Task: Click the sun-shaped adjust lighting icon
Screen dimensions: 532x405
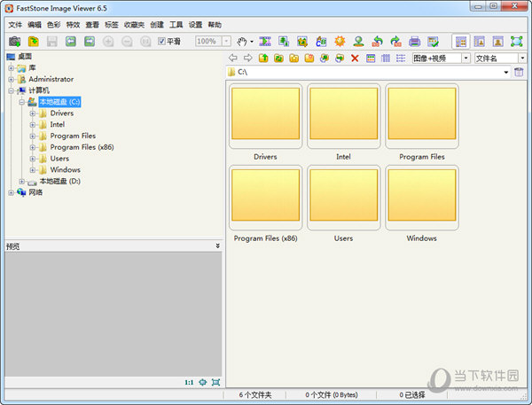Action: pos(340,42)
